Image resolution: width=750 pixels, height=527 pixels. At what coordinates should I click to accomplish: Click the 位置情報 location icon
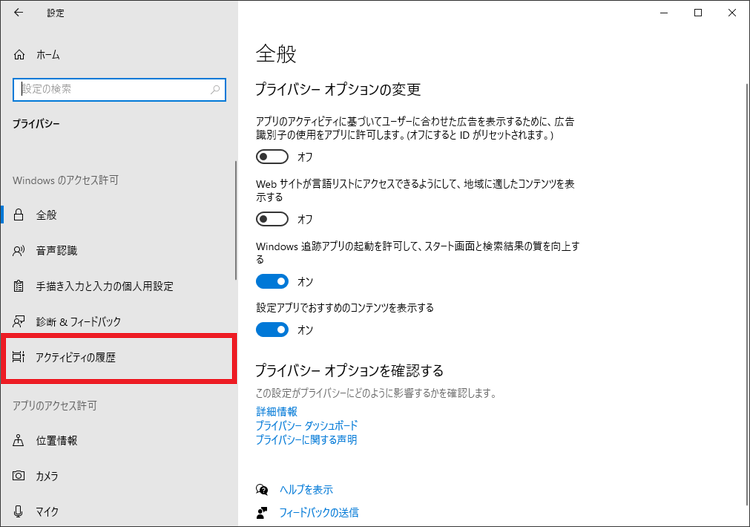(18, 440)
